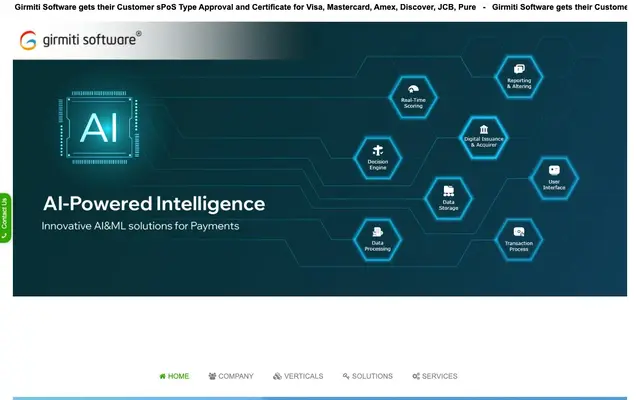Click the Data Processing hexagon icon
The width and height of the screenshot is (640, 400).
click(x=378, y=240)
